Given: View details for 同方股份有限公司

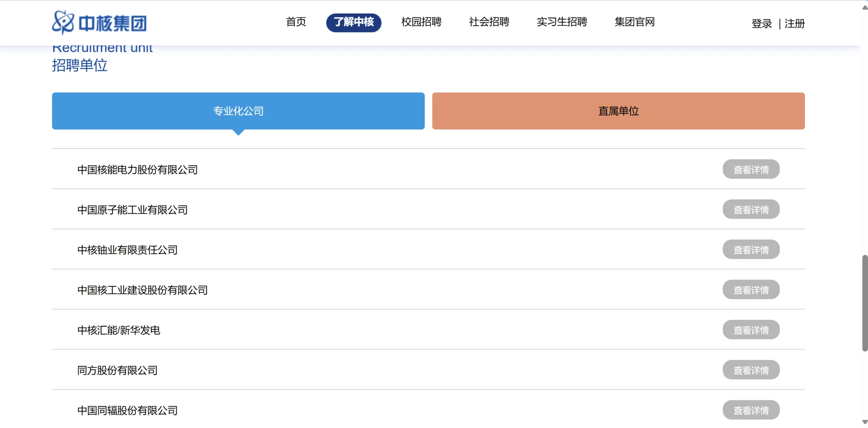Looking at the screenshot, I should click(751, 370).
